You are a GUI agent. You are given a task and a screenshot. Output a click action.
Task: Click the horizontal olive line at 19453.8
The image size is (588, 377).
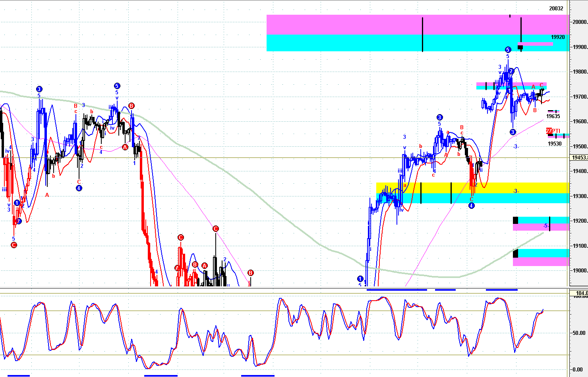pyautogui.click(x=284, y=158)
